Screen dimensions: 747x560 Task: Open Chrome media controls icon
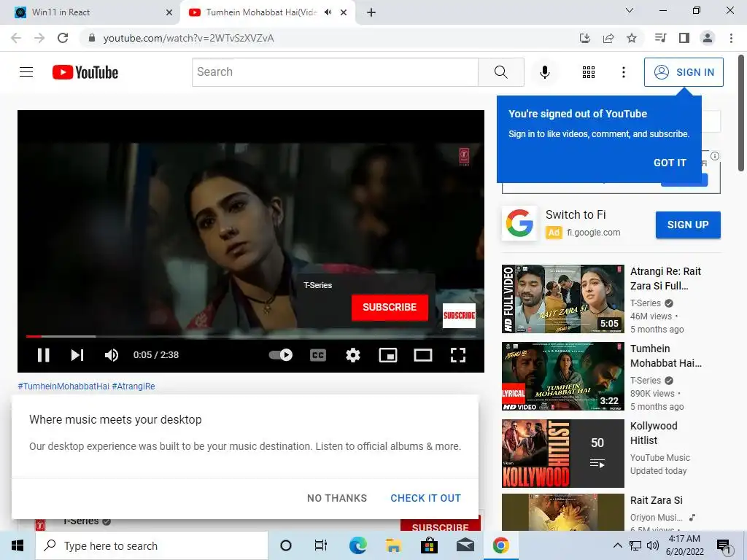660,38
